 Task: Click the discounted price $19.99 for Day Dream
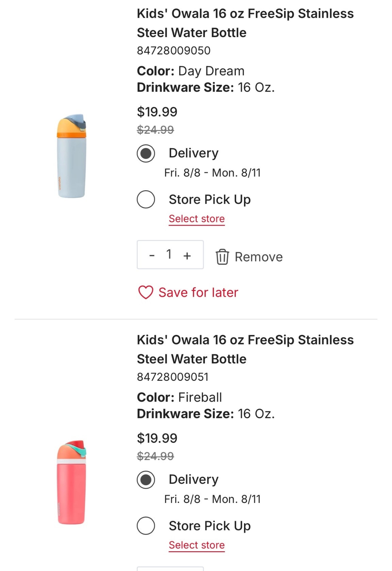click(x=157, y=111)
